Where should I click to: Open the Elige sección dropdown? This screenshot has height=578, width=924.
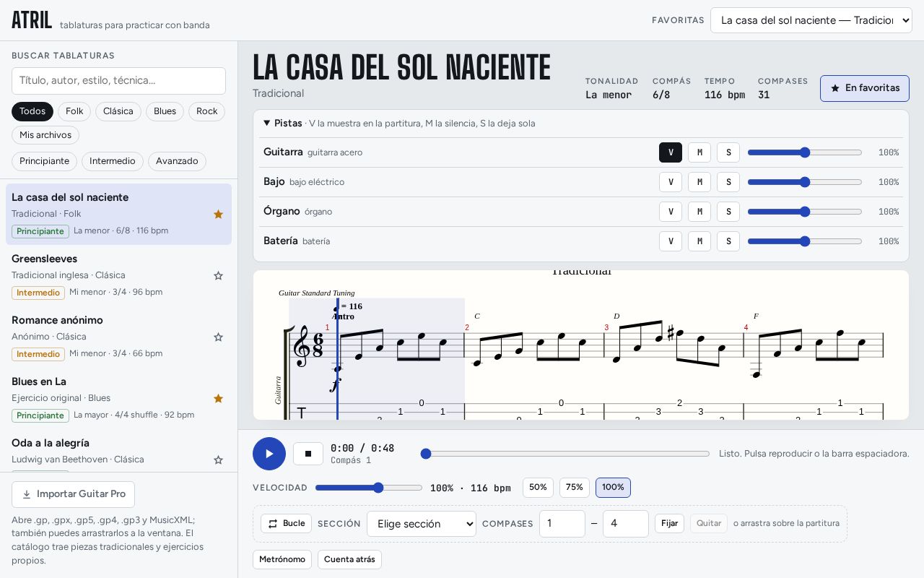(x=422, y=524)
